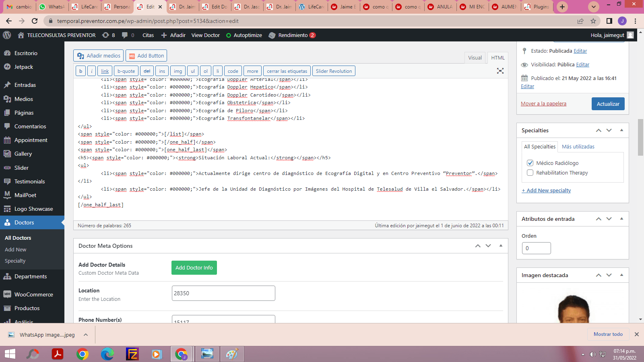Open Entradas posts section

tap(25, 85)
